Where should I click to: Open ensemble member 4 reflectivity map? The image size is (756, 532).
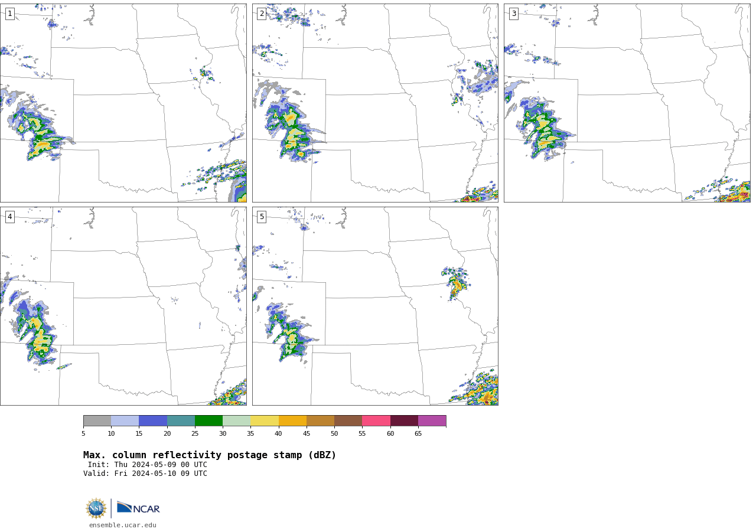pyautogui.click(x=123, y=306)
